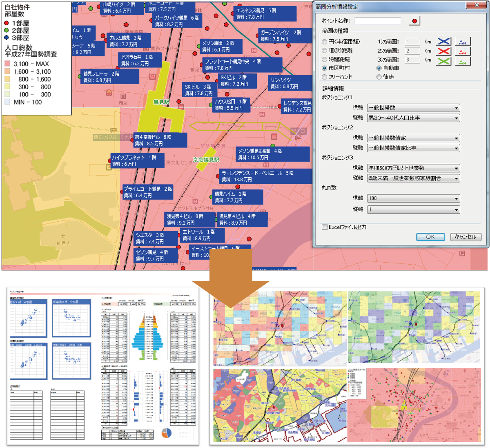The image size is (490, 448).
Task: Click the 鶴見駅 station marker on map
Action: (161, 102)
